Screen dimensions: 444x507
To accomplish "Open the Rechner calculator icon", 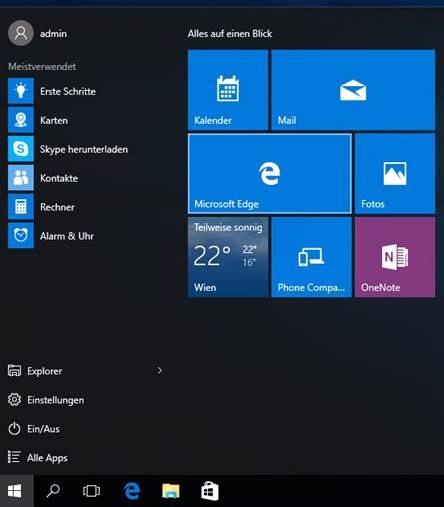I will click(x=21, y=207).
